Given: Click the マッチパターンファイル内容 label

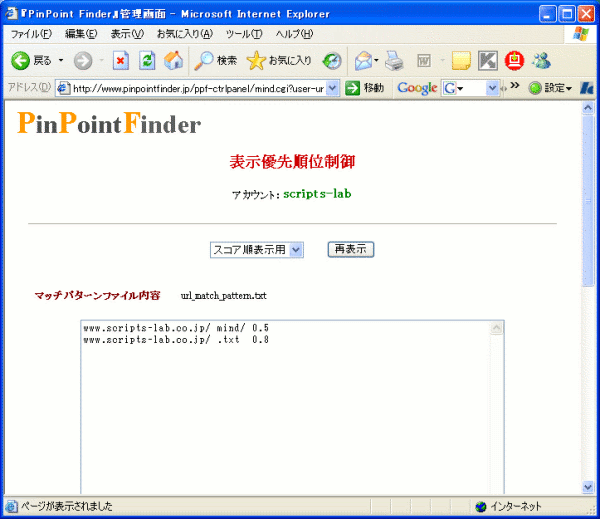Looking at the screenshot, I should click(x=97, y=295).
